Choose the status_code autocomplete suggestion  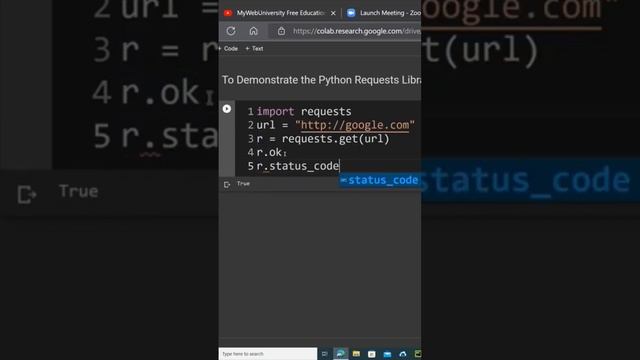[380, 180]
